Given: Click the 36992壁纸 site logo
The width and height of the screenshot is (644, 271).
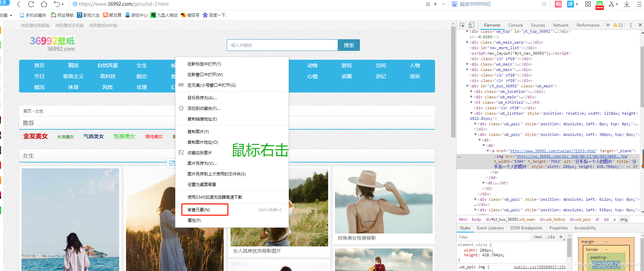Looking at the screenshot, I should point(53,44).
